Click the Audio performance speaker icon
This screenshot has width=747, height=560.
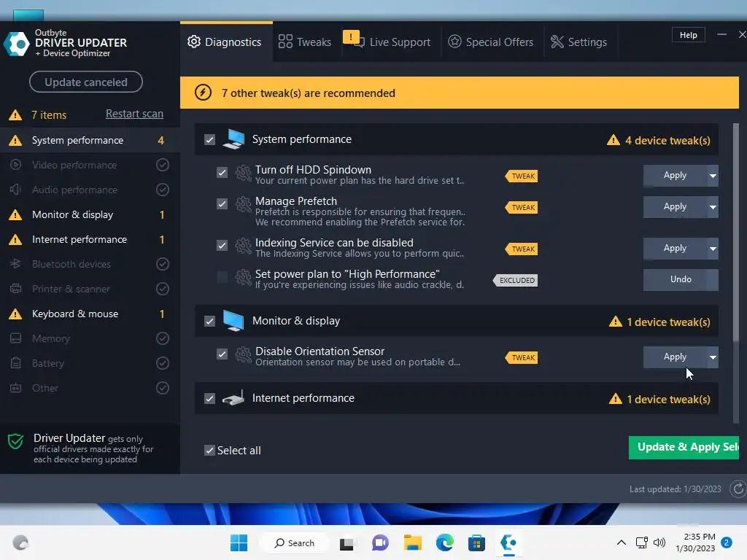pyautogui.click(x=16, y=190)
